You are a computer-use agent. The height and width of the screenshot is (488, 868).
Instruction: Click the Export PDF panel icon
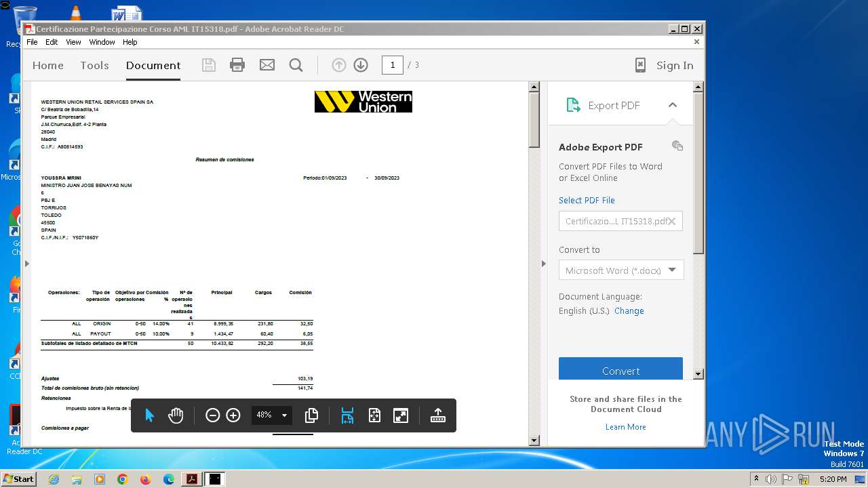click(x=574, y=105)
